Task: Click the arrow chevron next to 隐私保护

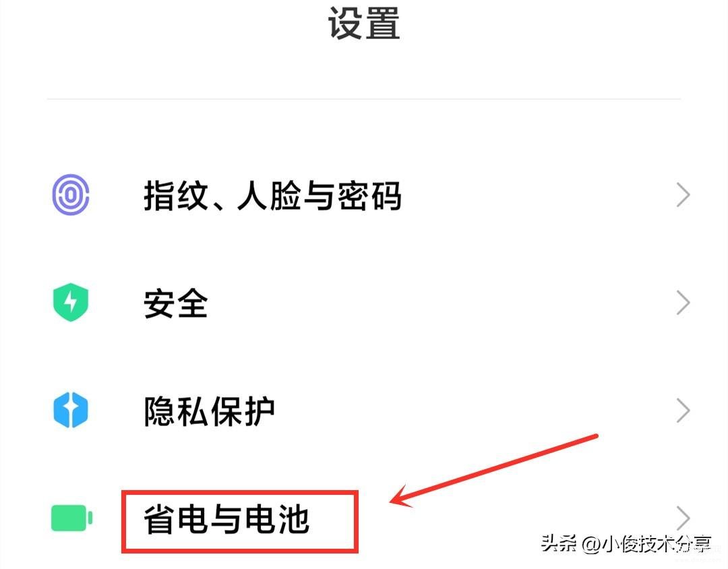Action: coord(683,411)
